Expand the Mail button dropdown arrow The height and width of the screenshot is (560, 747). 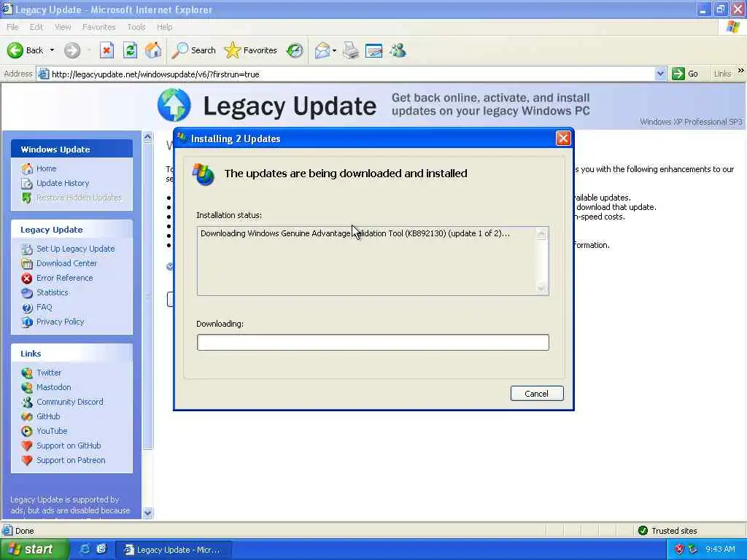tap(334, 50)
